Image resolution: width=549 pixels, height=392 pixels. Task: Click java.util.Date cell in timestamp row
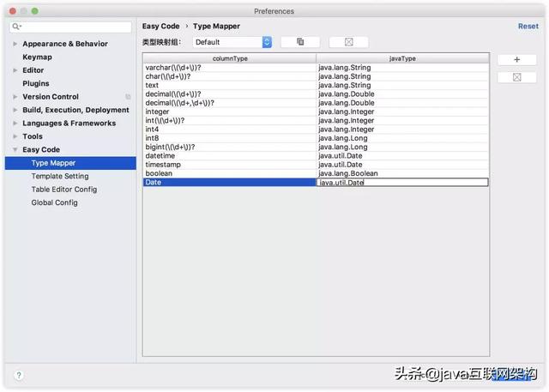[x=402, y=165]
